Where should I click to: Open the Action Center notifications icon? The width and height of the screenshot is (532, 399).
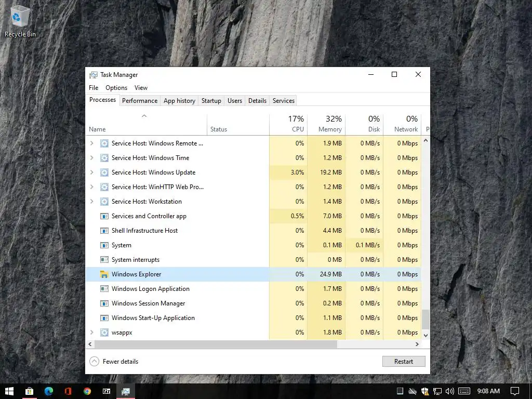(515, 391)
